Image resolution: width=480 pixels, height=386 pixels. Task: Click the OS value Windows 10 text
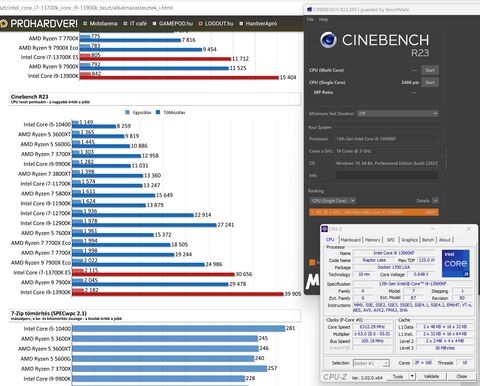387,163
